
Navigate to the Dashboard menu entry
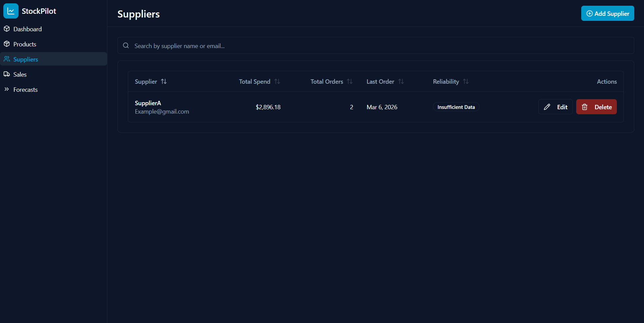(27, 29)
